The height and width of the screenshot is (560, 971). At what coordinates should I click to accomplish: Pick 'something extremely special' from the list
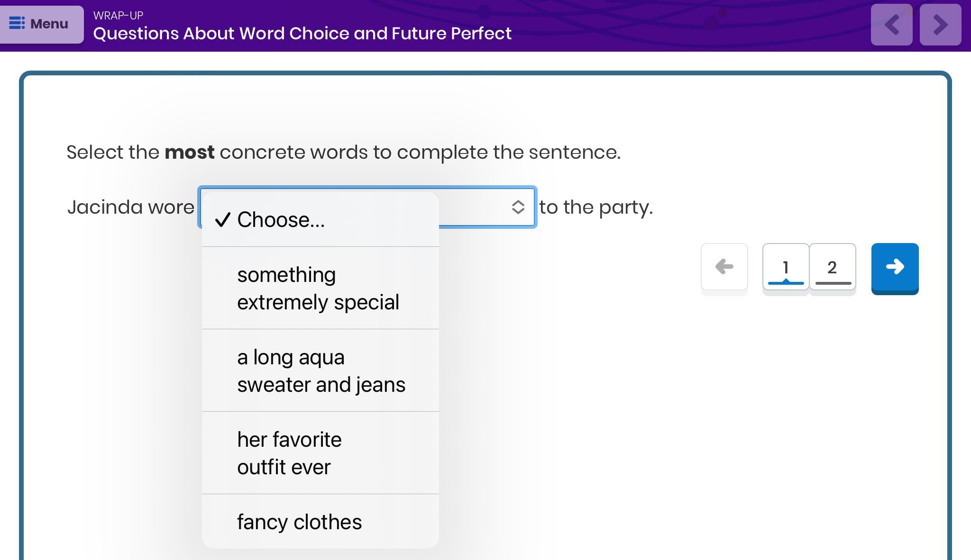click(318, 288)
